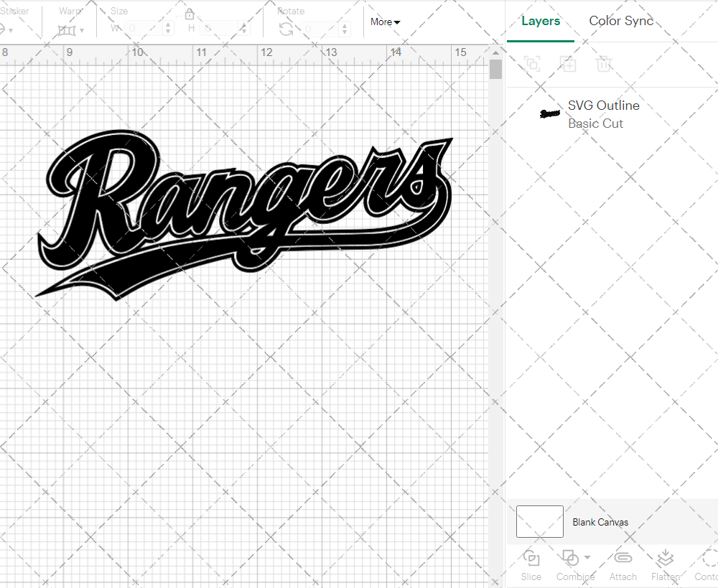Select the SVG Outline Basic Cut layer
The image size is (718, 588).
point(603,114)
